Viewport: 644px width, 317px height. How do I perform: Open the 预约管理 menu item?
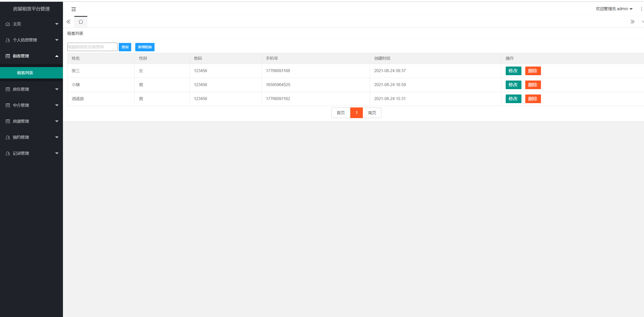(21, 137)
